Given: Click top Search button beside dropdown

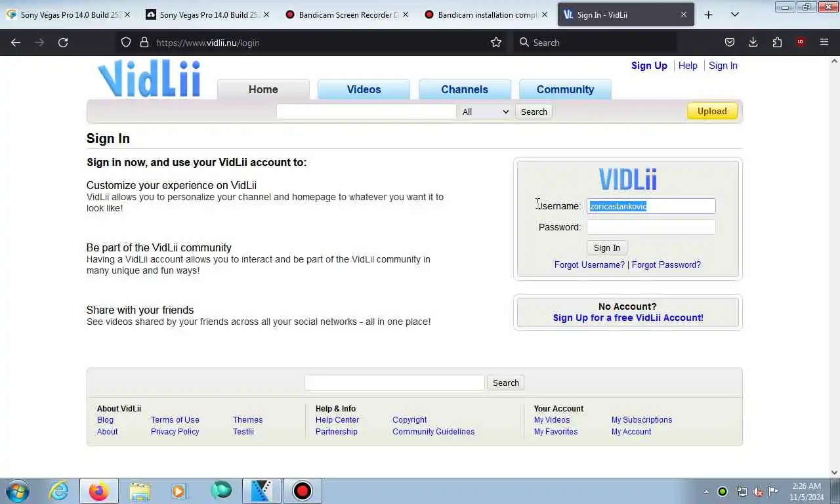Looking at the screenshot, I should [534, 112].
